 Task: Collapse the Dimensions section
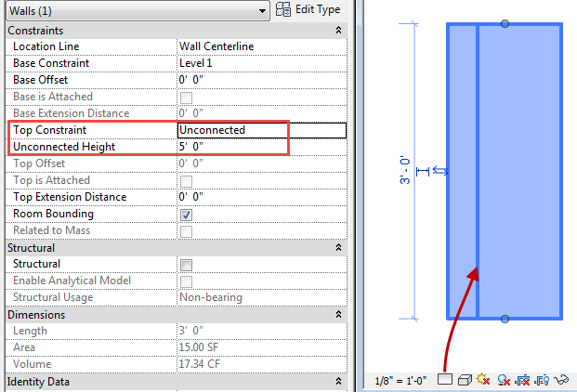[338, 314]
